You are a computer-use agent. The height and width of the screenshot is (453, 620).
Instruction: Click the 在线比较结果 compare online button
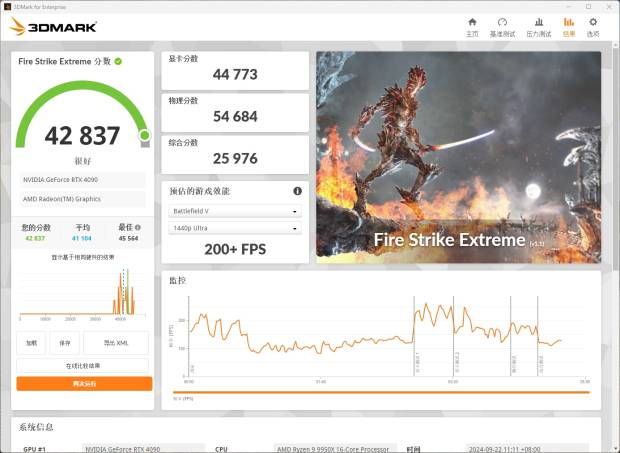click(x=83, y=366)
